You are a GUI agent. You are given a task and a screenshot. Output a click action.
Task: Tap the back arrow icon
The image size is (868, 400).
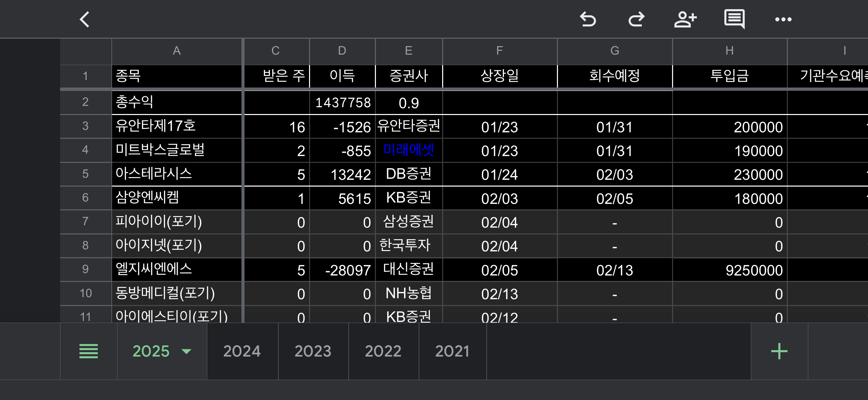click(x=85, y=19)
